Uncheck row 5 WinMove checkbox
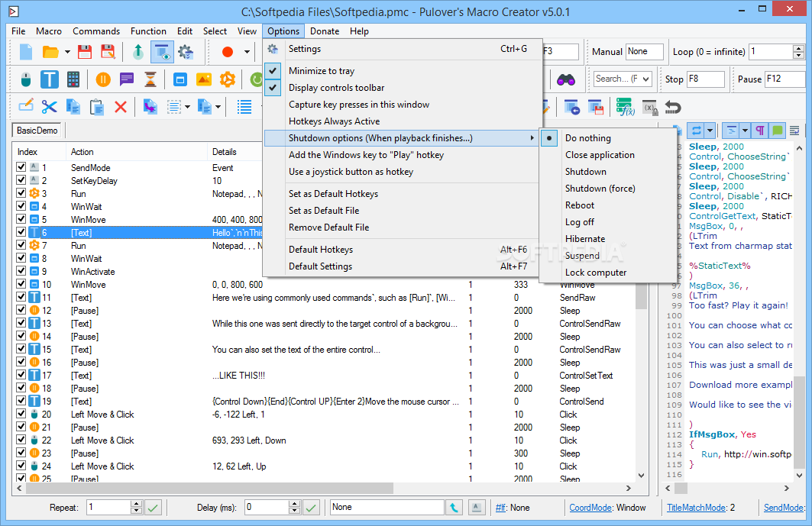 tap(21, 219)
